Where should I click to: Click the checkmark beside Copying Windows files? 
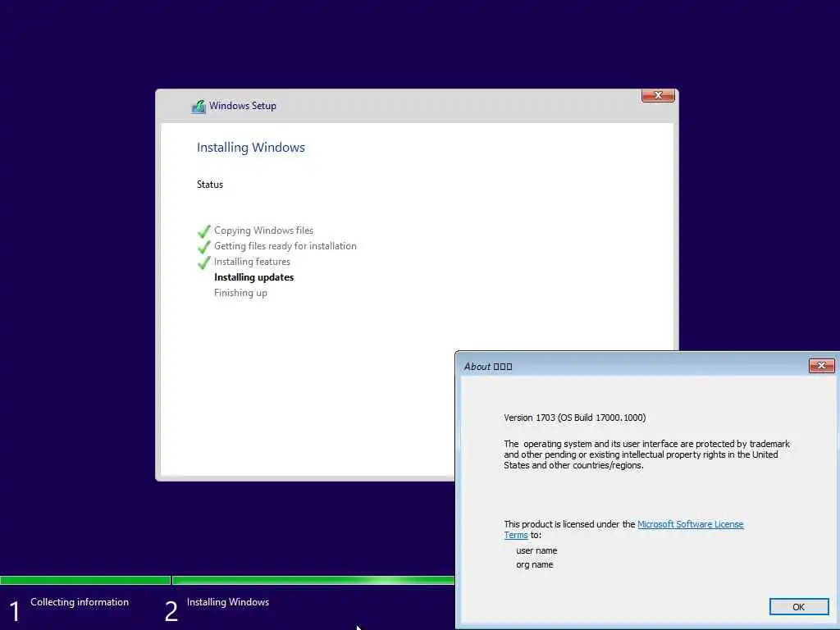[x=203, y=231]
